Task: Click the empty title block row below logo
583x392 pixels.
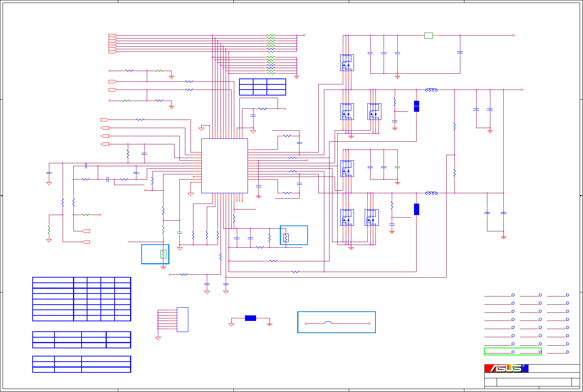Action: point(532,375)
